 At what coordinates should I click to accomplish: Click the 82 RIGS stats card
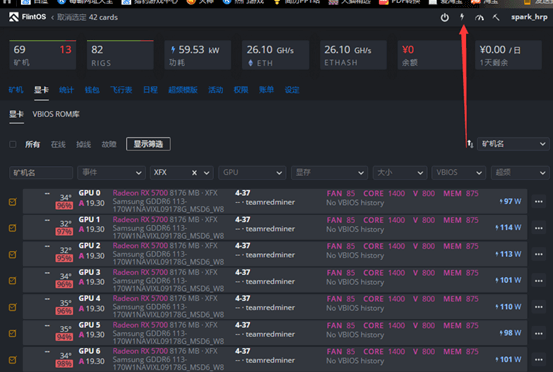coord(120,55)
